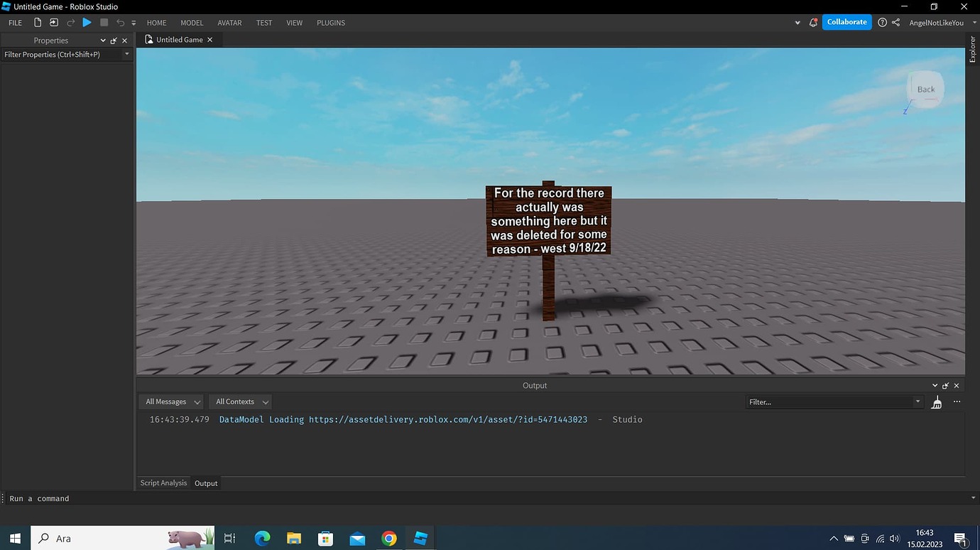Image resolution: width=980 pixels, height=550 pixels.
Task: Undock the Output panel
Action: coord(945,385)
